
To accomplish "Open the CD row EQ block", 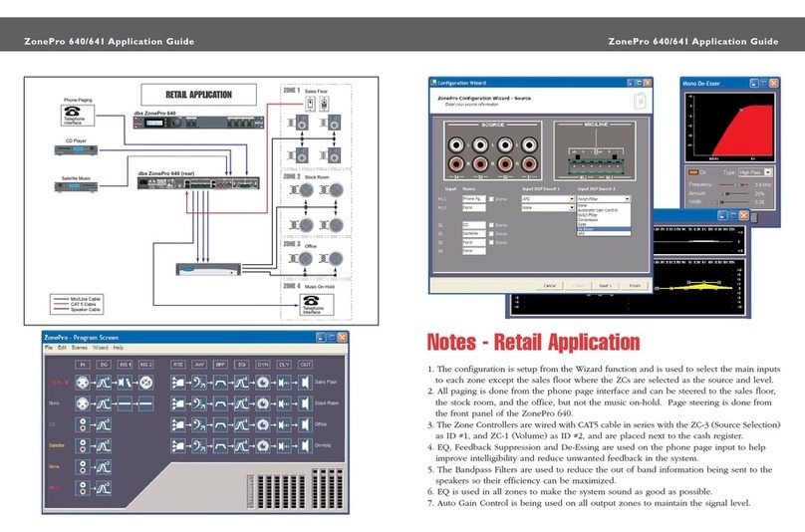I will point(104,424).
